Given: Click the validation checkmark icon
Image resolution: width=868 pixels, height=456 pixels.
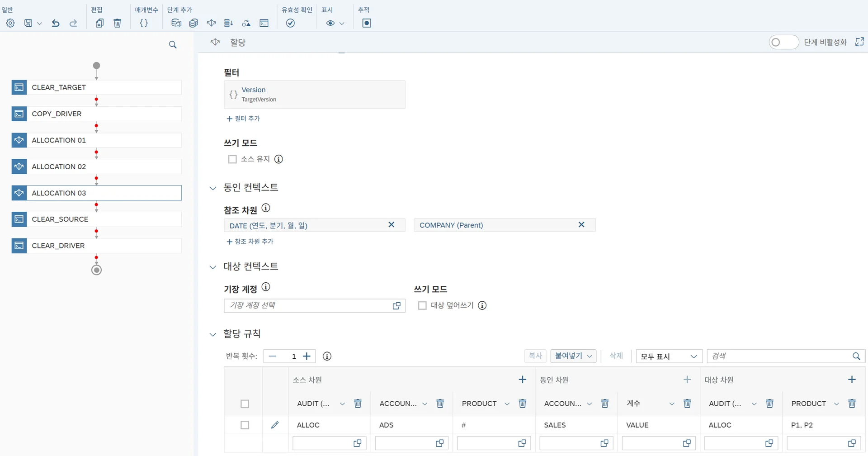Looking at the screenshot, I should coord(290,23).
